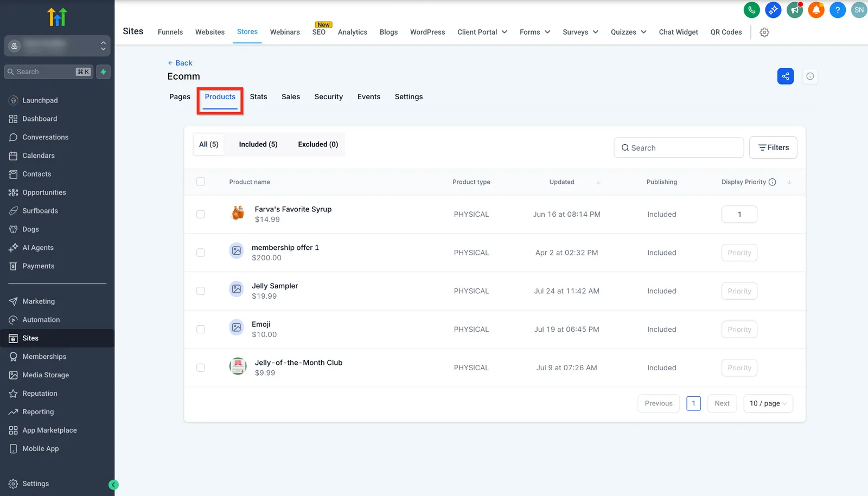Viewport: 868px width, 496px height.
Task: Open the megaphone announcements icon
Action: click(x=795, y=10)
